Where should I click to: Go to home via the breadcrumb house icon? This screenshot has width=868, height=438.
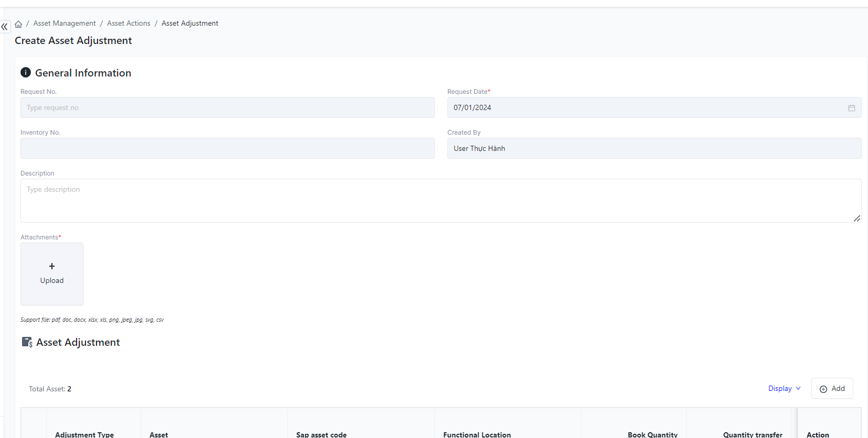tap(18, 24)
